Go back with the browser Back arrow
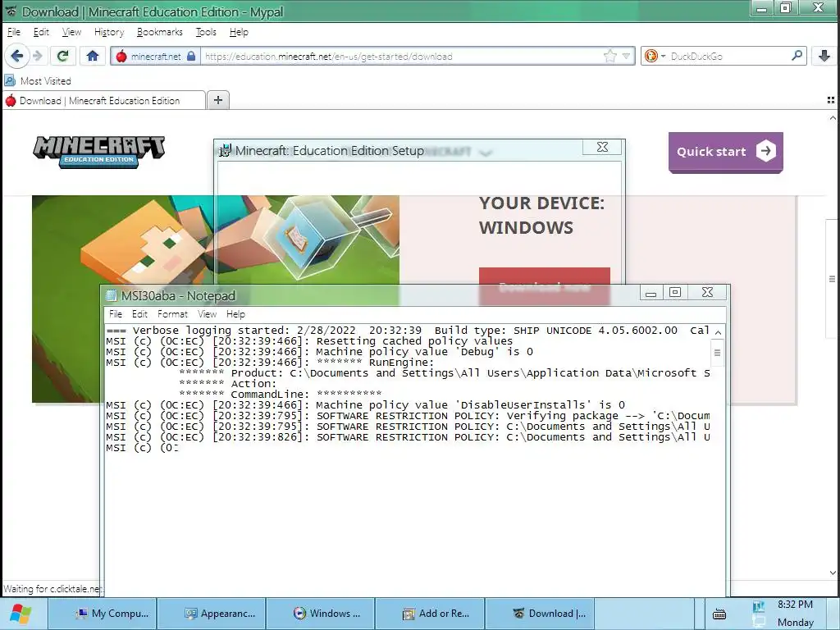Image resolution: width=840 pixels, height=630 pixels. coord(17,56)
